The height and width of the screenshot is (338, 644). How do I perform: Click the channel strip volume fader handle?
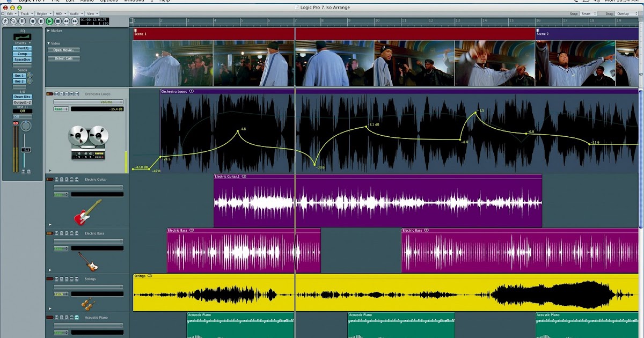tap(26, 150)
